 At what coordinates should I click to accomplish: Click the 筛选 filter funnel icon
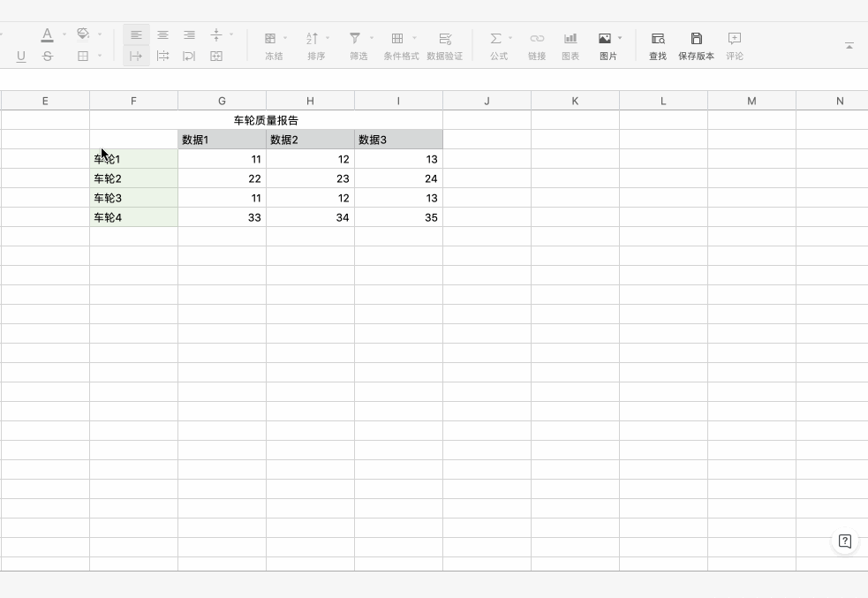(355, 38)
